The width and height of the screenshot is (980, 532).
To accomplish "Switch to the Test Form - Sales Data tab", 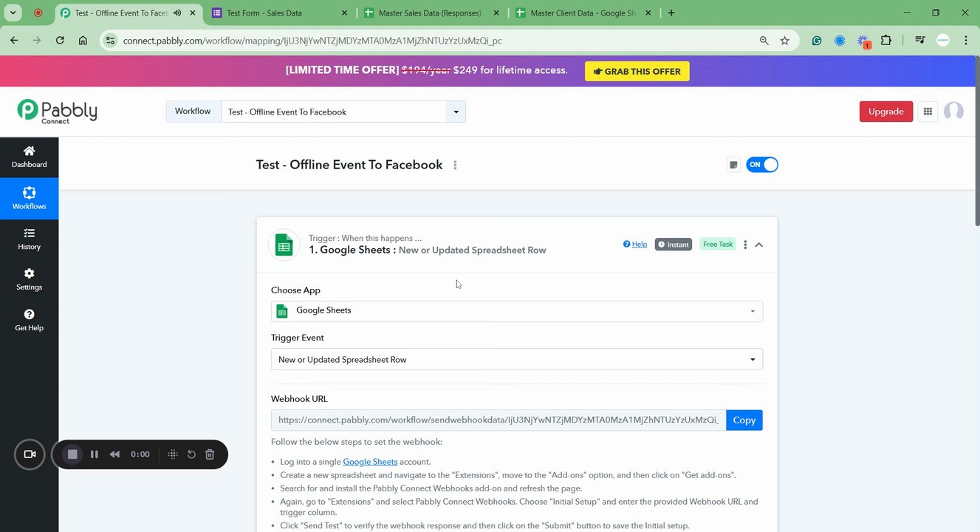I will pos(279,13).
